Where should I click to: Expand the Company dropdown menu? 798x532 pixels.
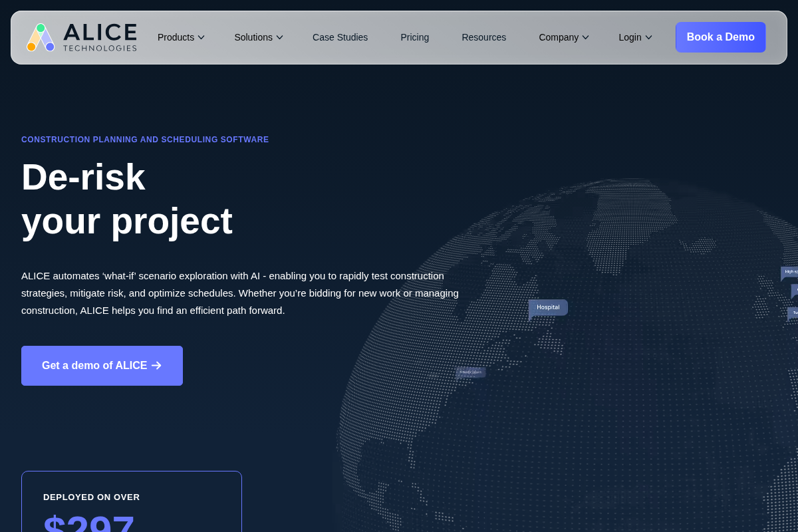click(564, 37)
